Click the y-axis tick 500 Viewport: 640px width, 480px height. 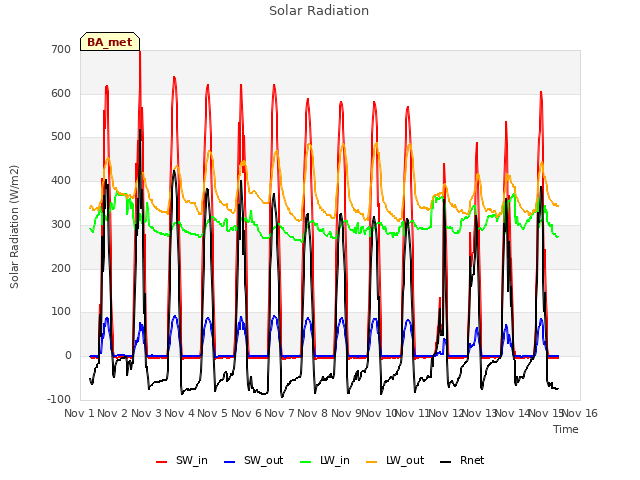tap(61, 137)
